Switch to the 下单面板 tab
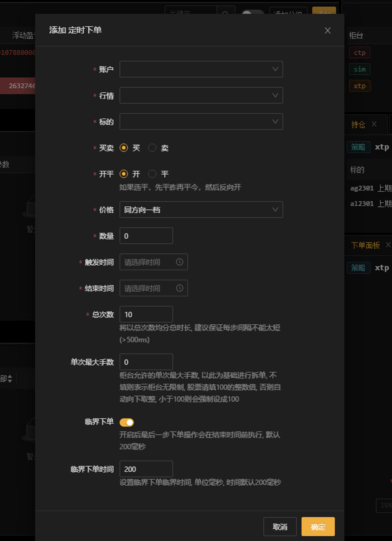392x541 pixels. click(x=365, y=245)
